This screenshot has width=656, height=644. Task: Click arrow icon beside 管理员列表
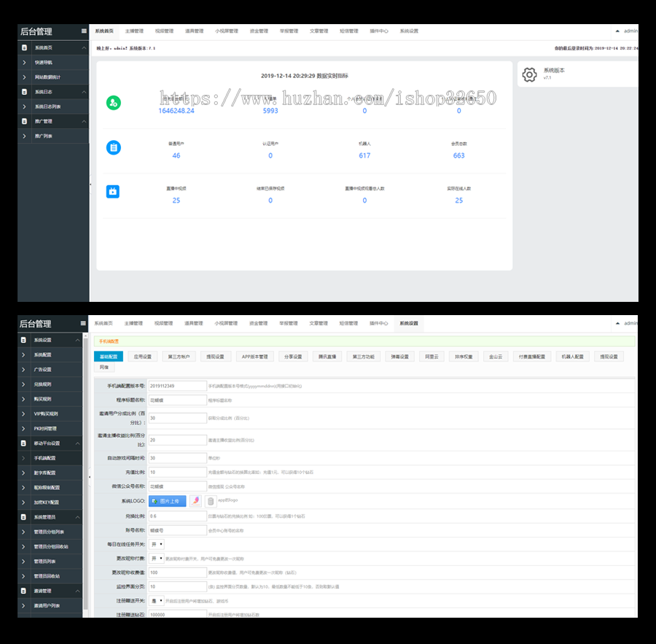click(x=23, y=561)
